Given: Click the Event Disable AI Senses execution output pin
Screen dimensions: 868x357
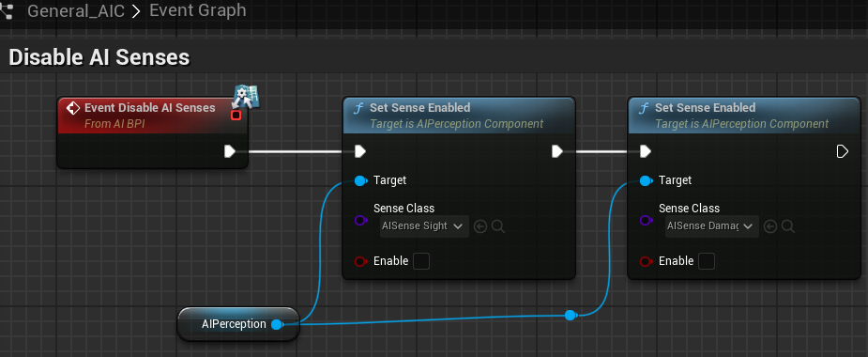Looking at the screenshot, I should [230, 151].
